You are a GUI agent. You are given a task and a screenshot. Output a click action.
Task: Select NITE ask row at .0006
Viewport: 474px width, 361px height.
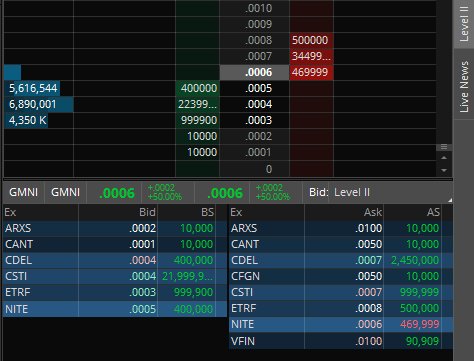[341, 324]
